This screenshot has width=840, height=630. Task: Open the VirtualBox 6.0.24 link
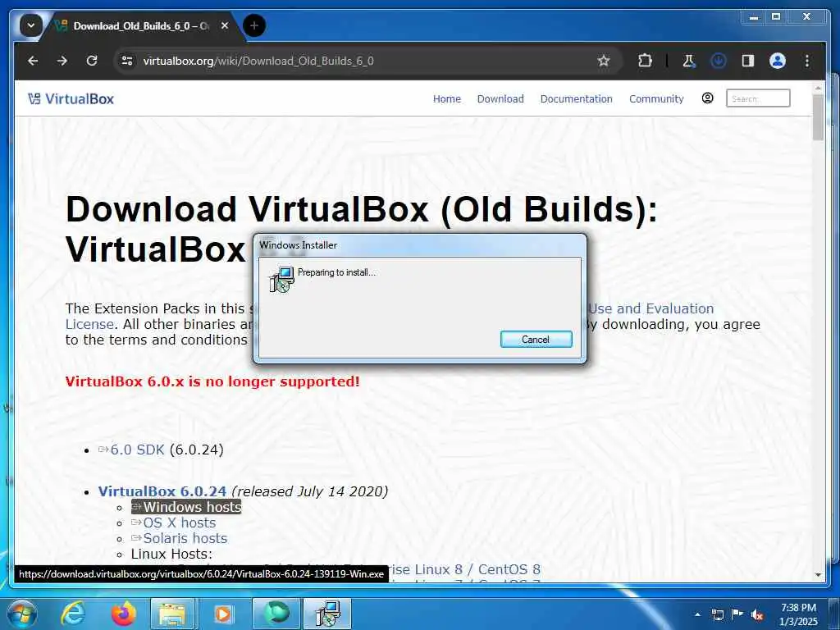coord(162,491)
